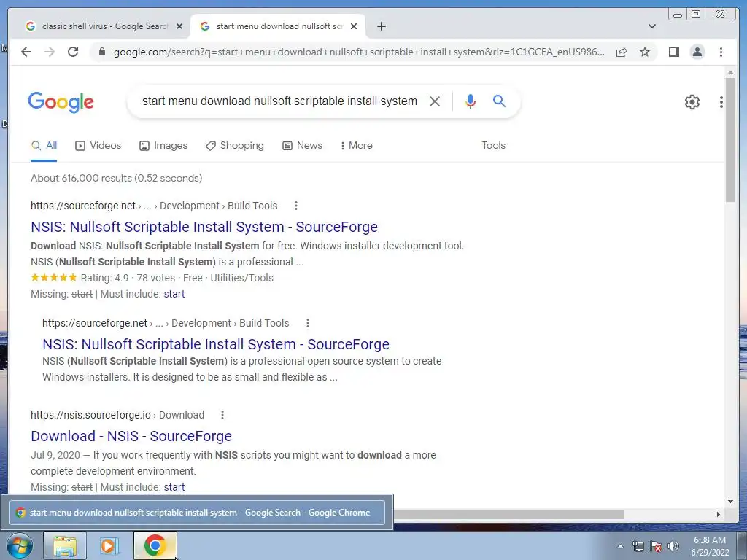The width and height of the screenshot is (747, 560).
Task: Click the horizontal scrollbar right arrow
Action: point(719,514)
